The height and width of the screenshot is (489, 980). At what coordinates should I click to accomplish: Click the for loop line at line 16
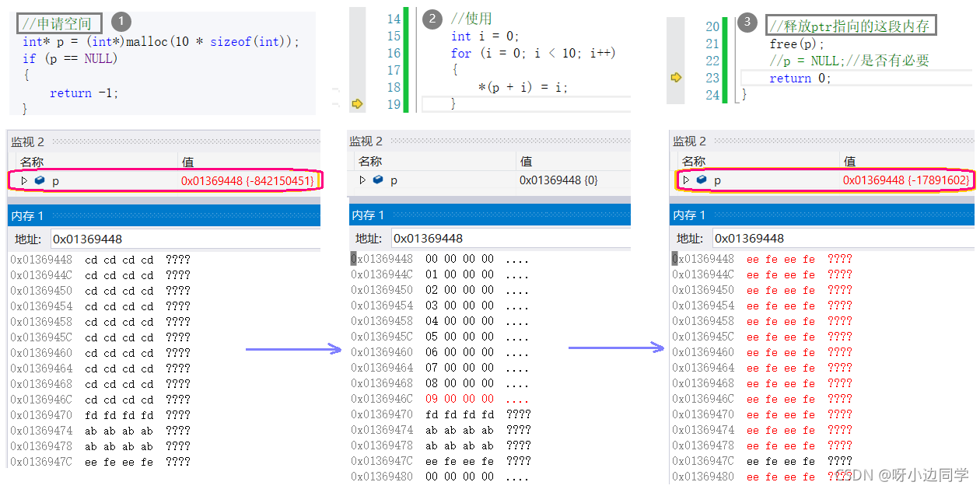point(534,53)
